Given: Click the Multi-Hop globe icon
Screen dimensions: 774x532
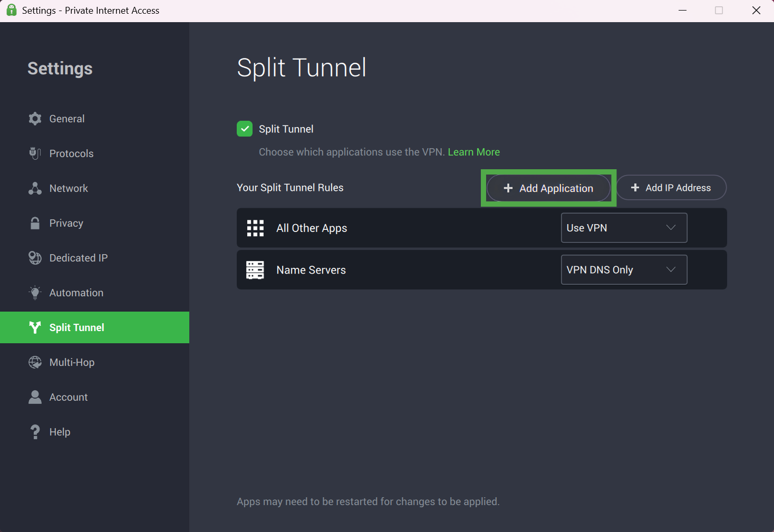Looking at the screenshot, I should tap(35, 362).
